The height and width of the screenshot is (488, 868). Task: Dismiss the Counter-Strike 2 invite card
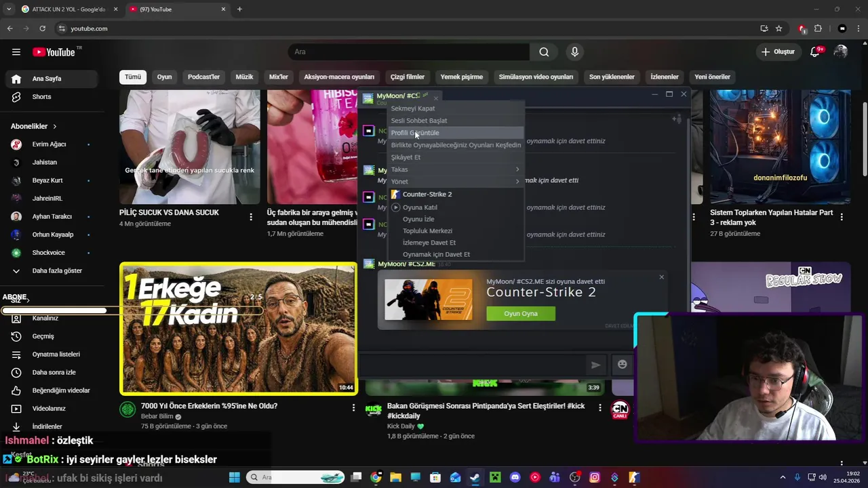[661, 277]
